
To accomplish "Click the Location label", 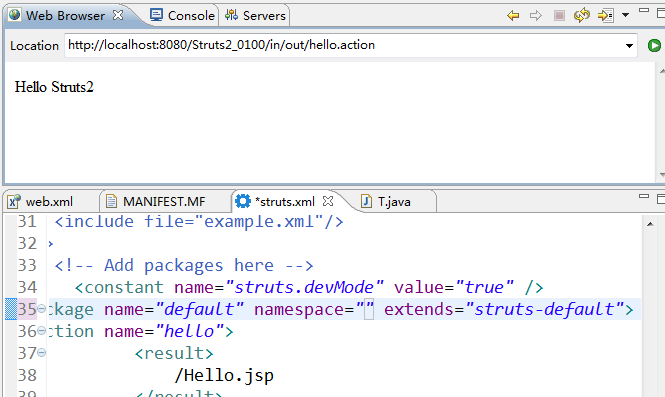I will pyautogui.click(x=34, y=46).
